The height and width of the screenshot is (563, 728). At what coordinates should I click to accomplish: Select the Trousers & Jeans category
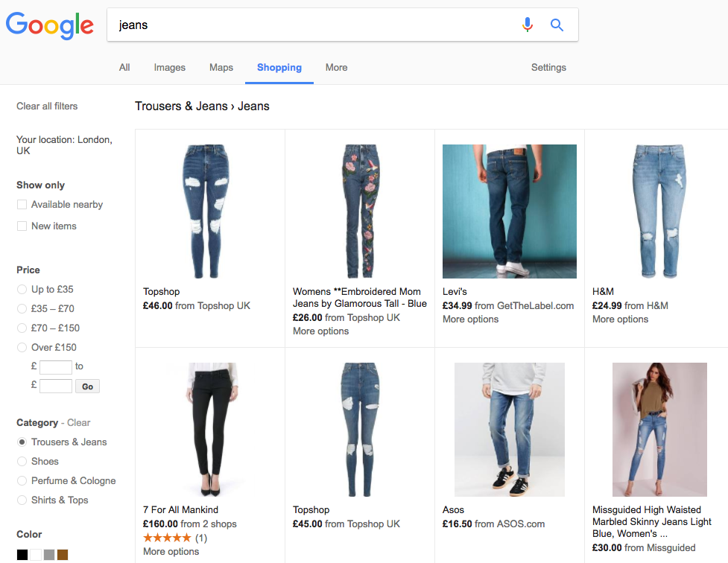[22, 442]
